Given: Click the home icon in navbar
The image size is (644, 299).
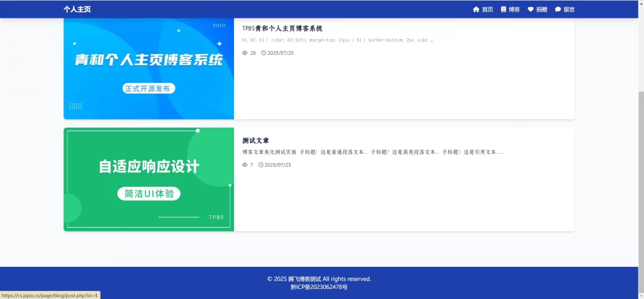Looking at the screenshot, I should click(x=476, y=9).
